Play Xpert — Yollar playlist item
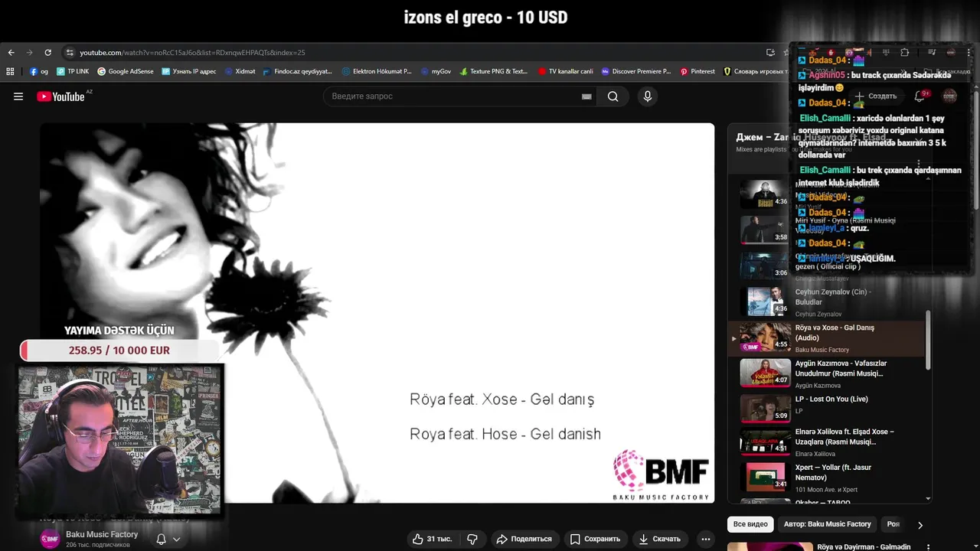Image resolution: width=980 pixels, height=551 pixels. (x=831, y=478)
